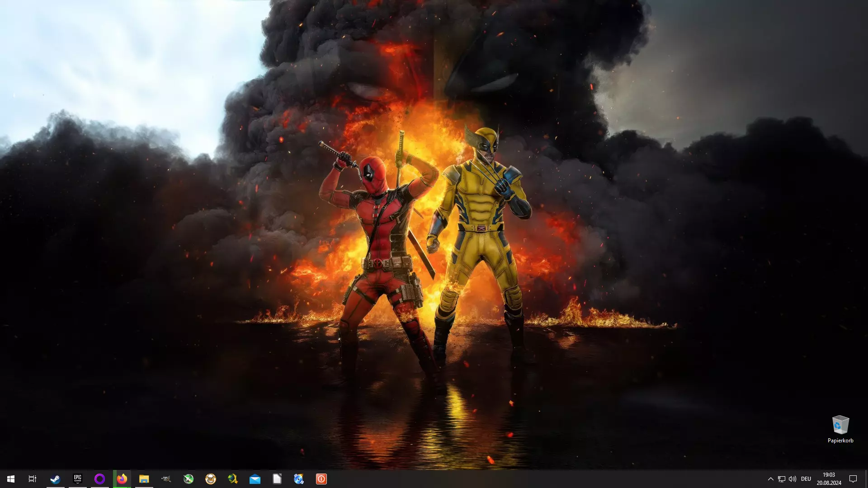Open the clock showing 19:03
Image resolution: width=868 pixels, height=488 pixels.
(829, 479)
